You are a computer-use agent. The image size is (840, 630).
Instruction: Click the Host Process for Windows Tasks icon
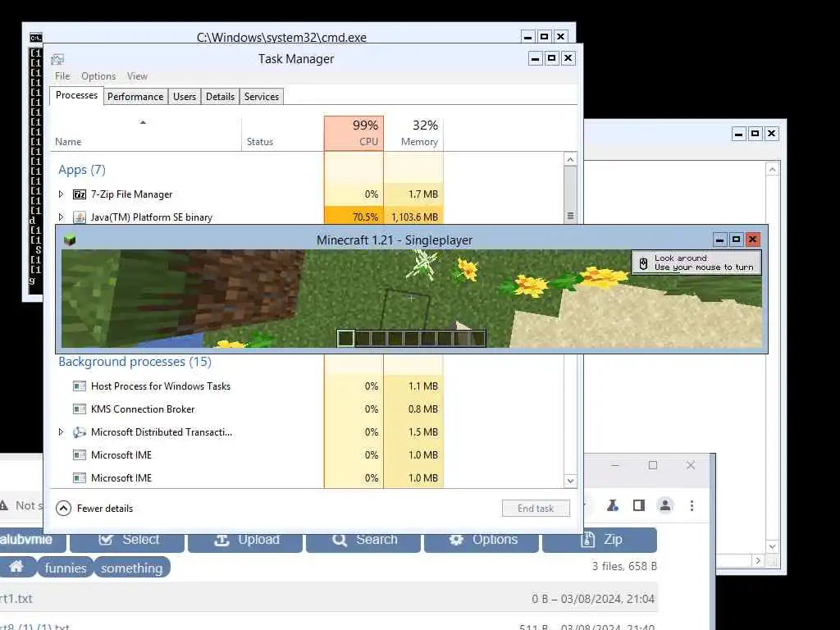pos(80,386)
